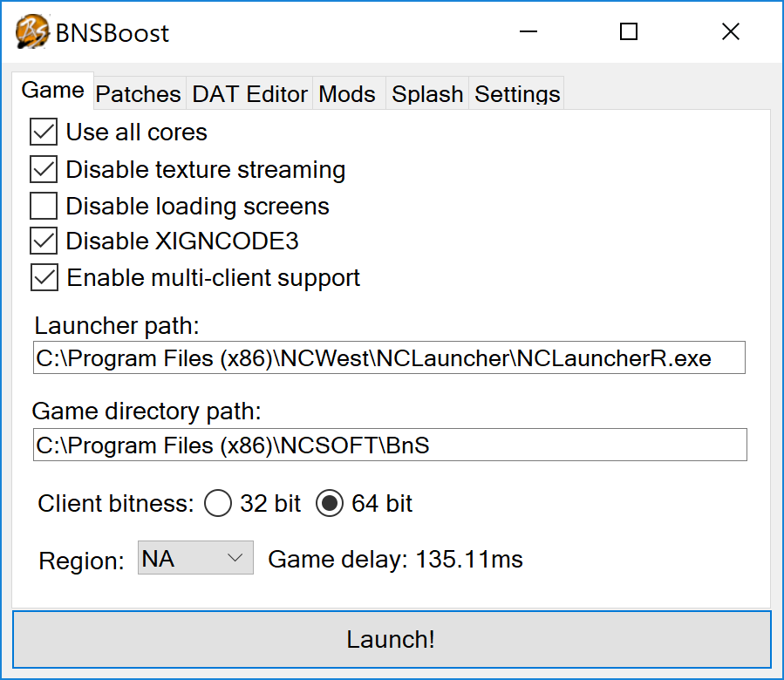The width and height of the screenshot is (784, 680).
Task: Click the Launch! button
Action: [392, 640]
